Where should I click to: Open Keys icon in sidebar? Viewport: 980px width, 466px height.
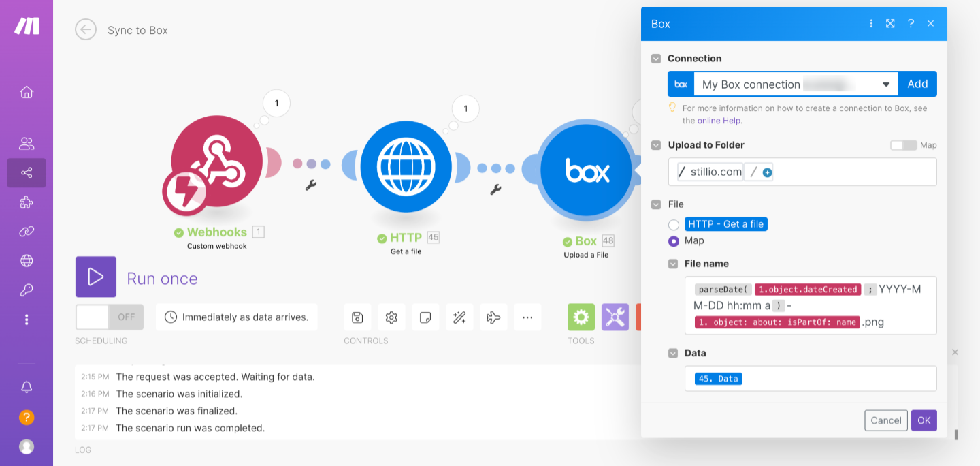click(27, 290)
